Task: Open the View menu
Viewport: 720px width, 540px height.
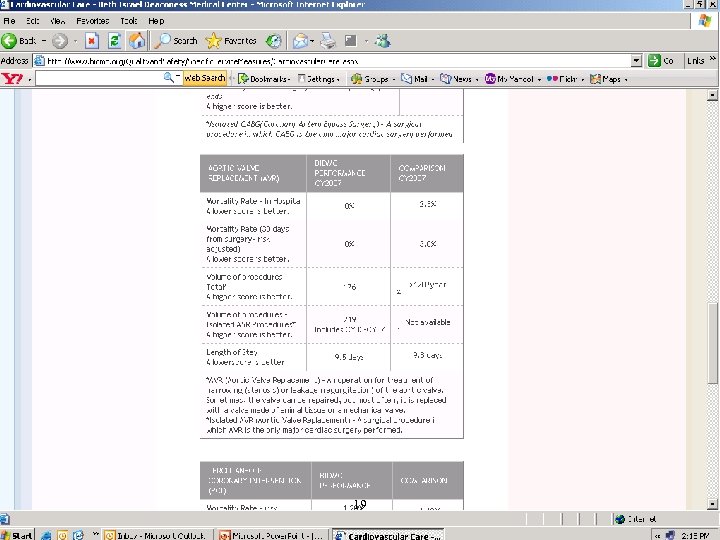Action: point(57,21)
